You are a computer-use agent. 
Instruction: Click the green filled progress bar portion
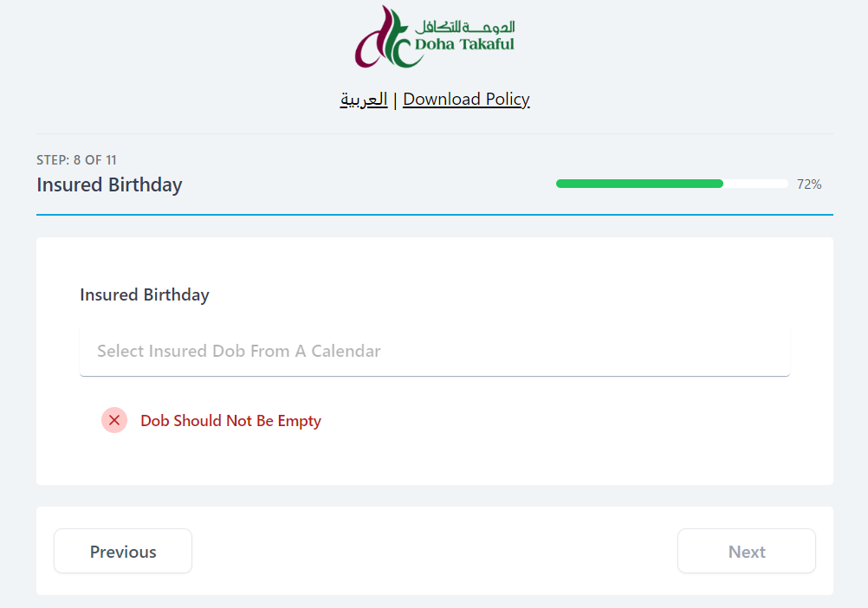(x=639, y=184)
